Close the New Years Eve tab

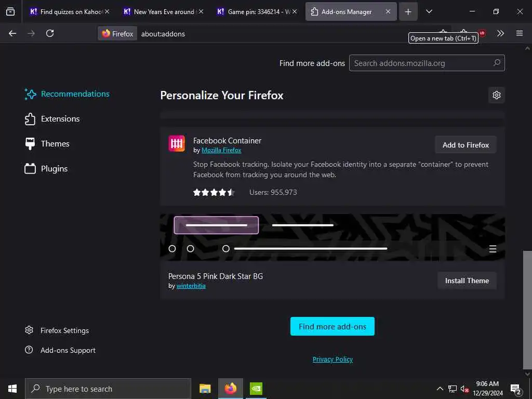(x=201, y=11)
